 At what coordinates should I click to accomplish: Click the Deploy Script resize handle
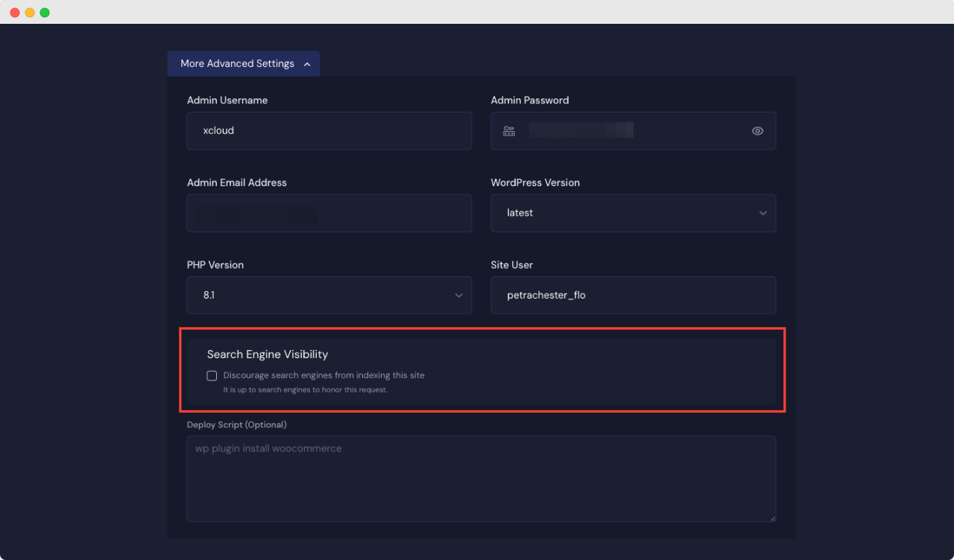(771, 517)
